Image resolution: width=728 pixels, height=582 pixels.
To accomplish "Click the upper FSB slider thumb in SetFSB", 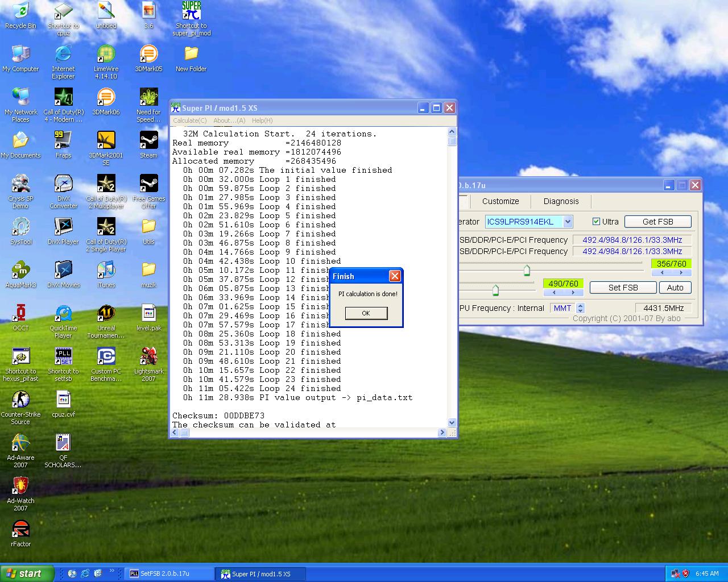I will point(527,270).
